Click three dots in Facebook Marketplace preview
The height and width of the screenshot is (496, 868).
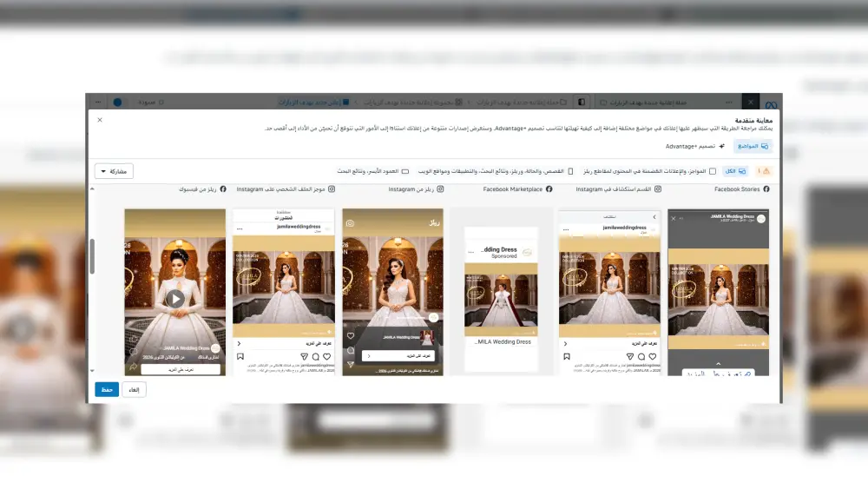click(x=471, y=252)
